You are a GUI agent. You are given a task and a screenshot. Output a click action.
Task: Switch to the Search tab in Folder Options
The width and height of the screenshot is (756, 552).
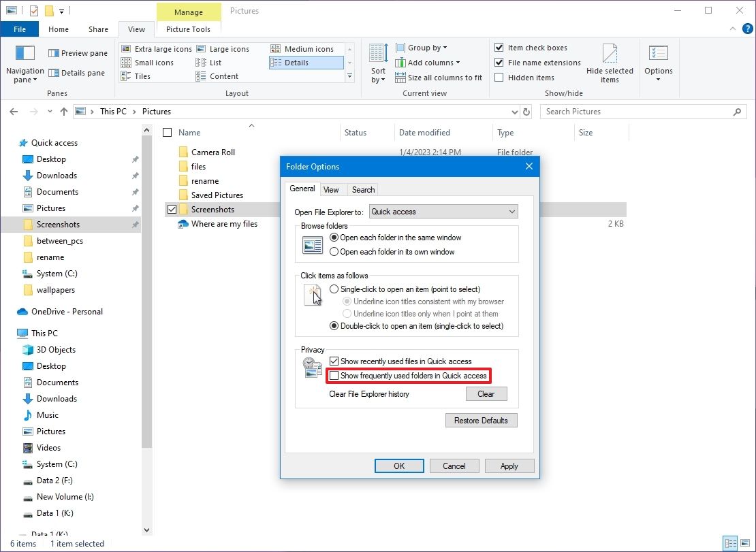tap(362, 189)
